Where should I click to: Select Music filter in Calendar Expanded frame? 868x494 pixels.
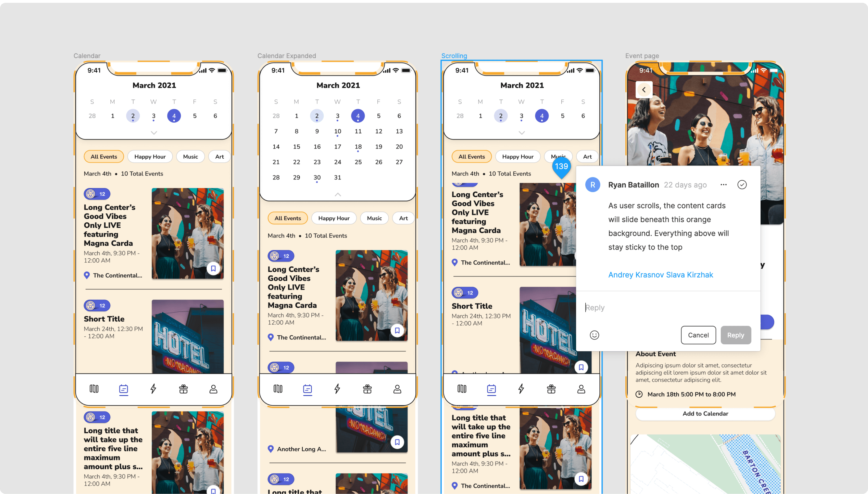(x=374, y=218)
